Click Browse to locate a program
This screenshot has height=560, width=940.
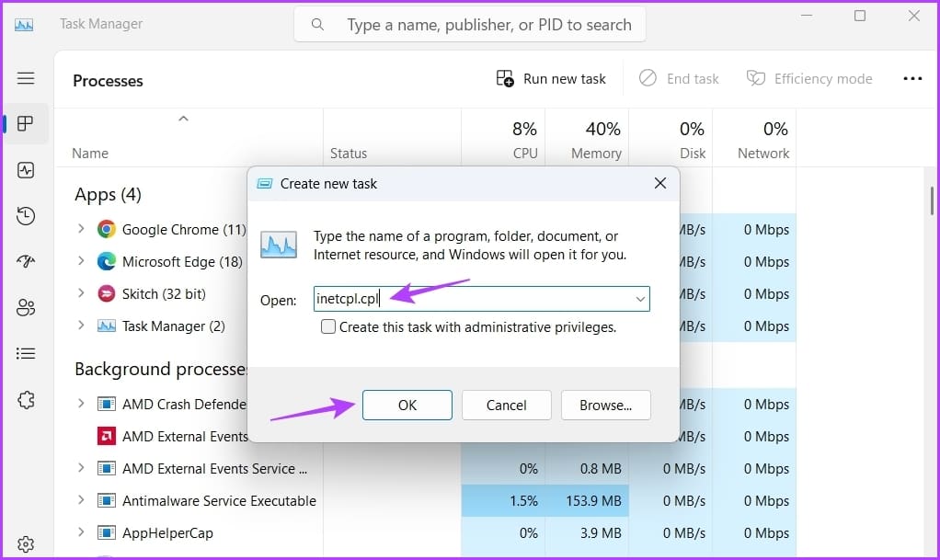(x=605, y=405)
